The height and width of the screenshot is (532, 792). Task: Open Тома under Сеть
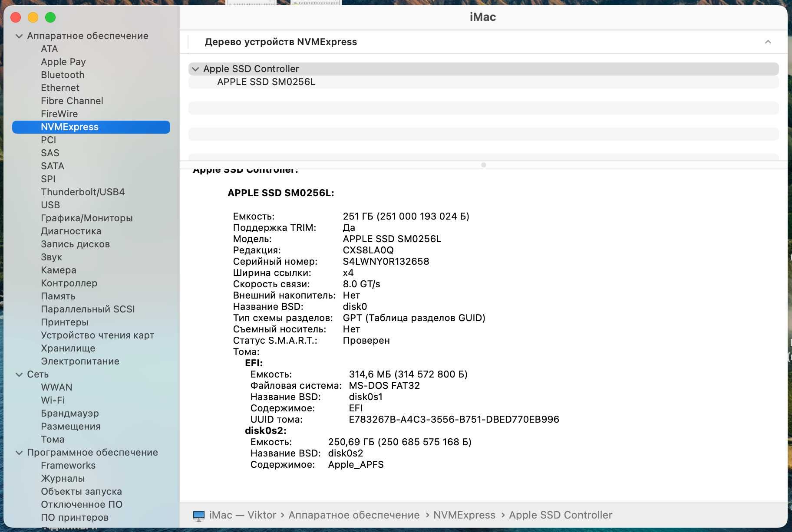(53, 440)
